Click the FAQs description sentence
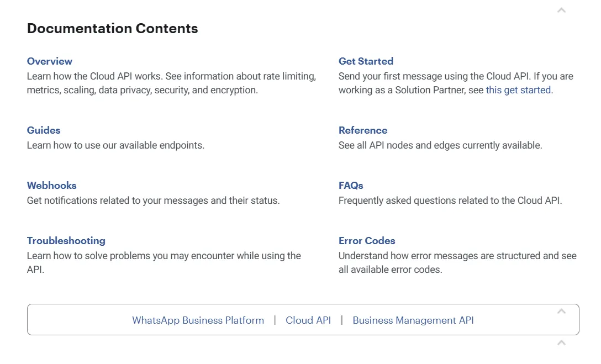 tap(450, 201)
